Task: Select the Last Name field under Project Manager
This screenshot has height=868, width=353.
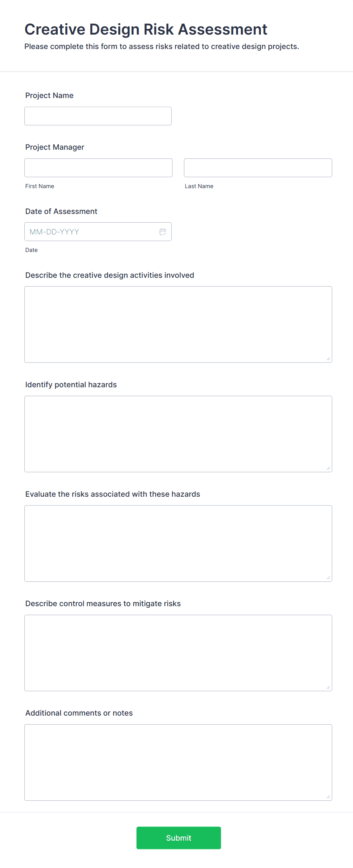Action: (x=257, y=167)
